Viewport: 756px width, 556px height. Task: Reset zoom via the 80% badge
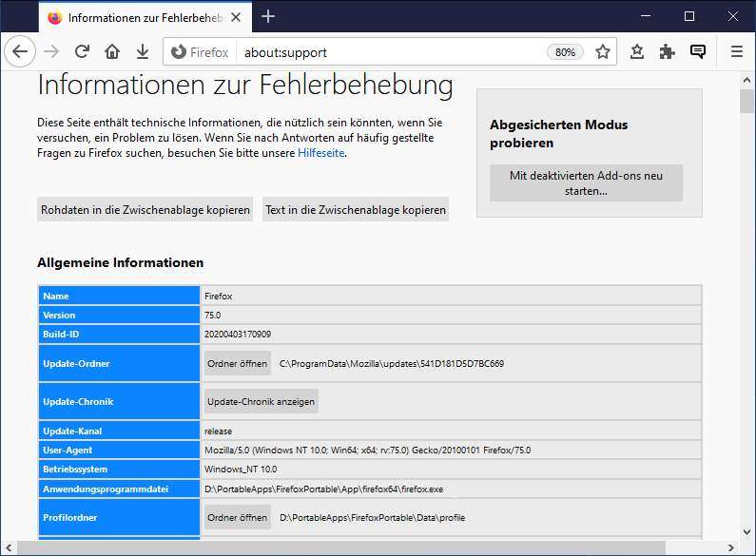coord(565,52)
